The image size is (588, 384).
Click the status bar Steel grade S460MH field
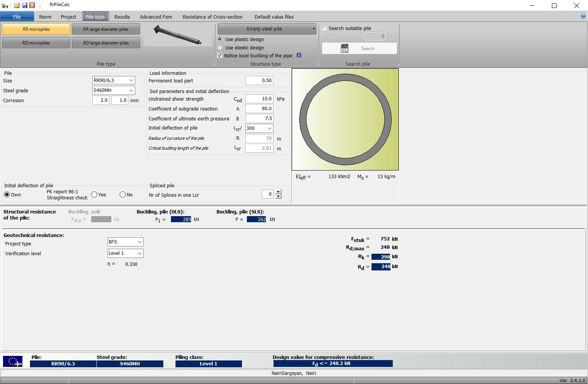coord(130,364)
